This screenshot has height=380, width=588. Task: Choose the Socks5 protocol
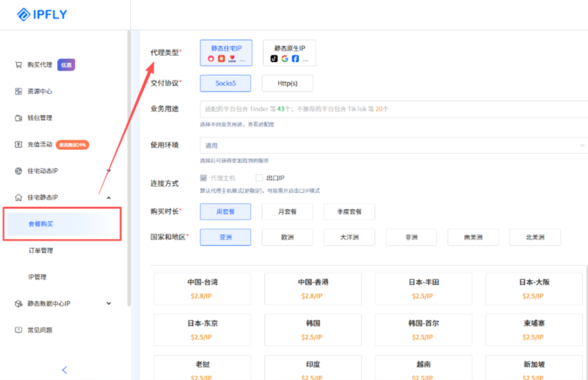point(226,83)
